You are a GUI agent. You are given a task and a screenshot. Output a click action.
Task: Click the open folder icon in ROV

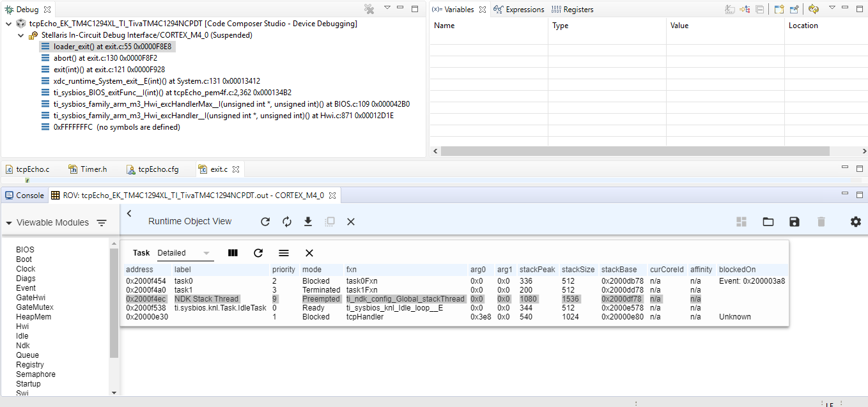tap(768, 222)
